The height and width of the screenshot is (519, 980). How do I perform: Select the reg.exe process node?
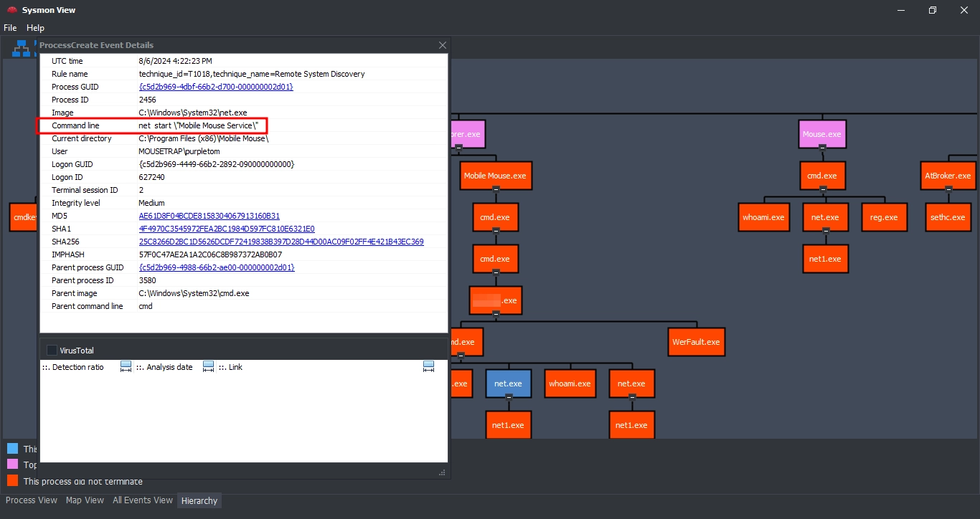884,217
